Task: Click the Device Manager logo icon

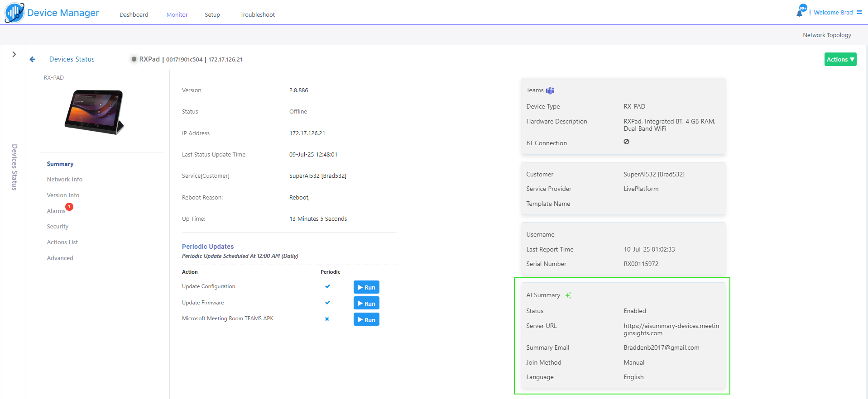Action: (x=14, y=13)
